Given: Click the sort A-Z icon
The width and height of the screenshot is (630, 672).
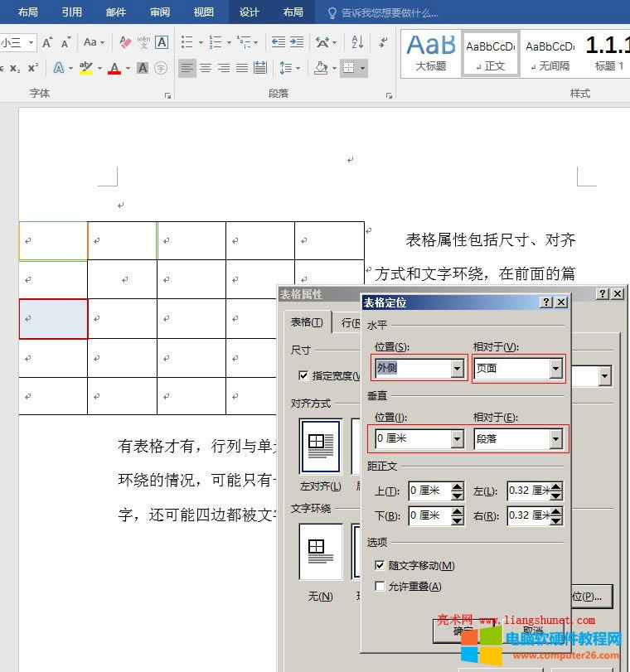Looking at the screenshot, I should (x=357, y=42).
